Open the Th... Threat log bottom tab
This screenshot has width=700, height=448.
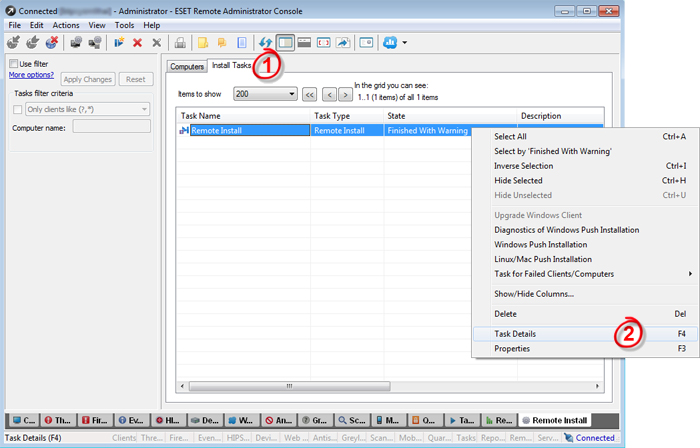(x=58, y=420)
